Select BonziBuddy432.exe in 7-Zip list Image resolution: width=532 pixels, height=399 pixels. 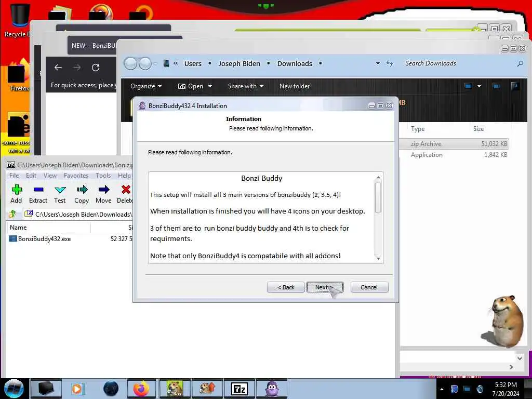[45, 239]
